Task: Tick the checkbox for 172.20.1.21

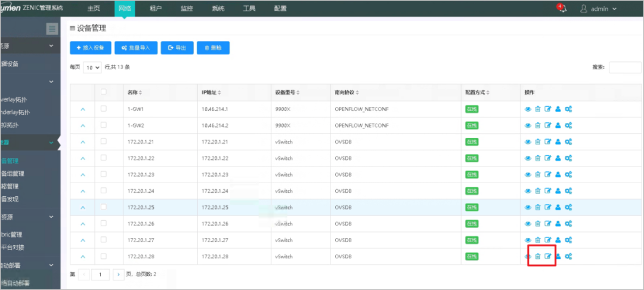Action: pos(104,141)
